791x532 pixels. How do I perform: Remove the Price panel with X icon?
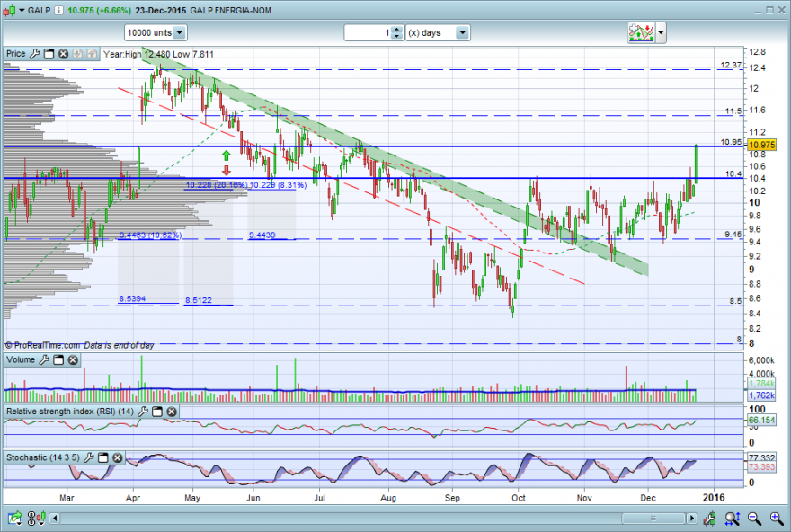pyautogui.click(x=63, y=53)
